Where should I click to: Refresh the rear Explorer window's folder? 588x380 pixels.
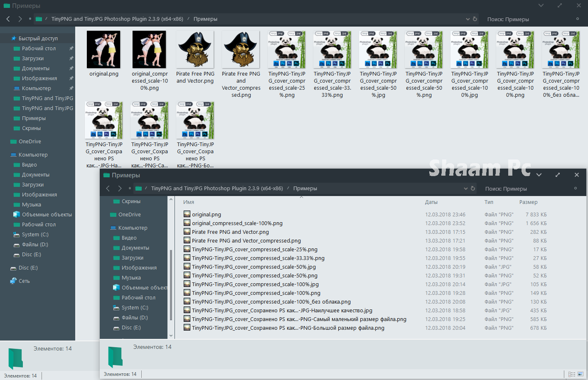(475, 19)
